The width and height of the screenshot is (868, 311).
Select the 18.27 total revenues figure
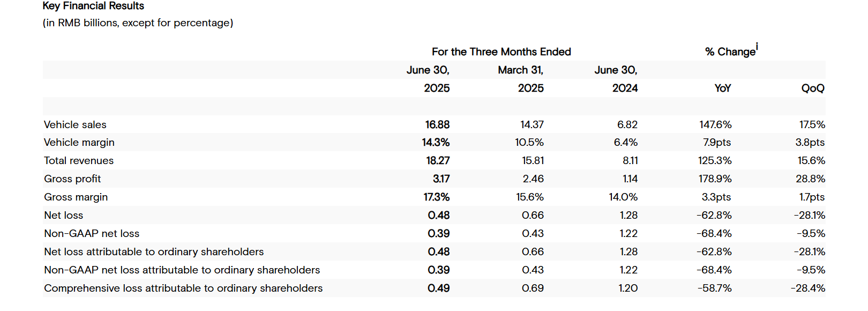(438, 161)
